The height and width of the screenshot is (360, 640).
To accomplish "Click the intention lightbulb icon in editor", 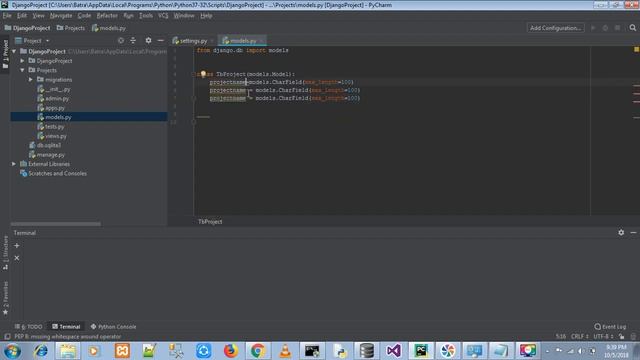I will [x=203, y=74].
